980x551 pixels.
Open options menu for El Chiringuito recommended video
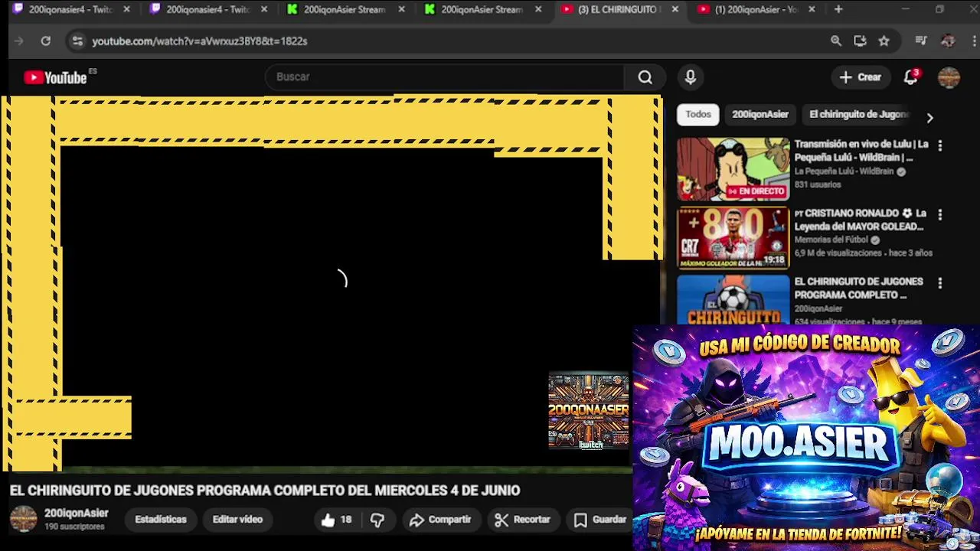(x=940, y=283)
